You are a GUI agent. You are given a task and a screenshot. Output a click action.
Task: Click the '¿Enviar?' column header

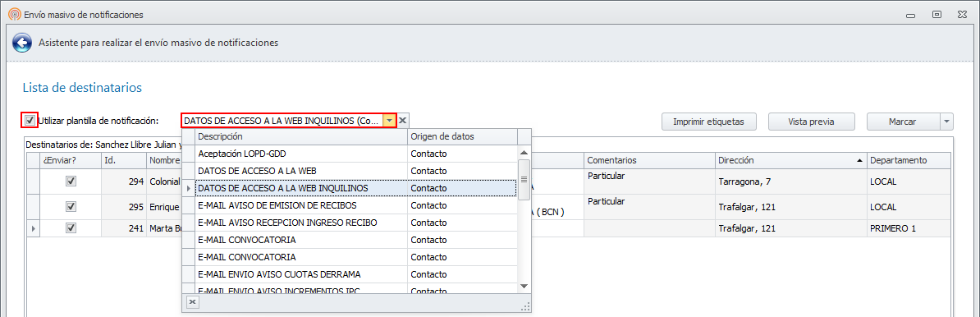71,161
